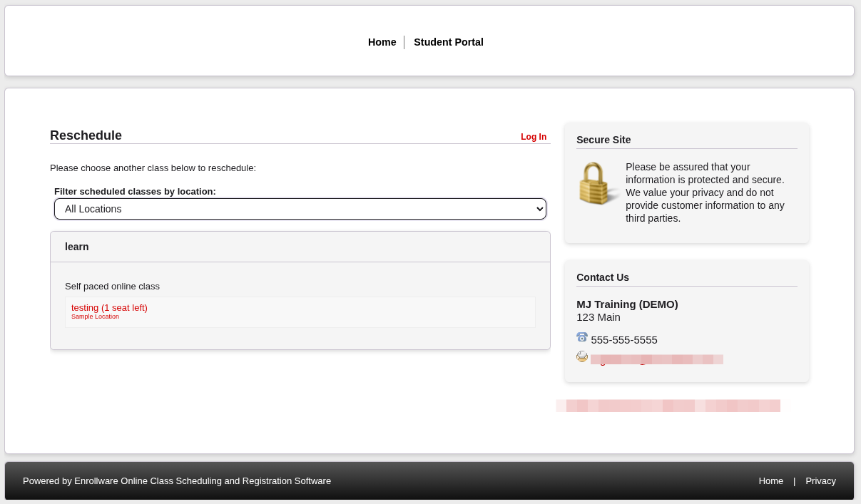Viewport: 861px width, 504px height.
Task: Click the 123 Main address text
Action: pos(598,317)
